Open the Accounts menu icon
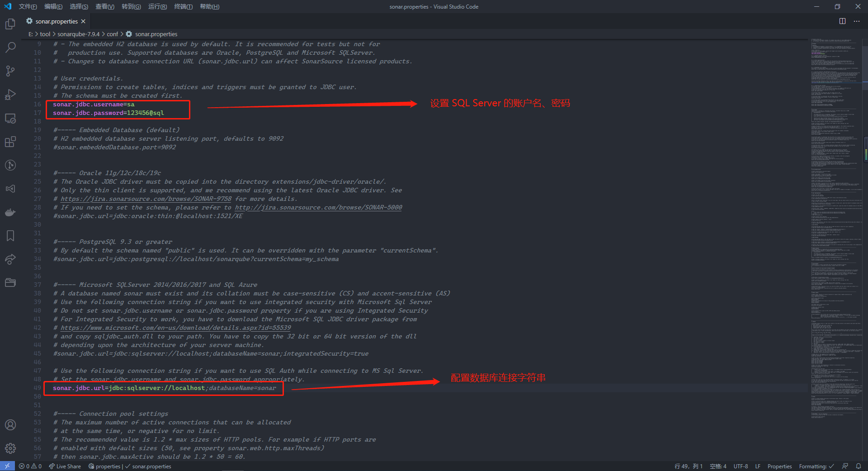This screenshot has width=868, height=471. (10, 425)
